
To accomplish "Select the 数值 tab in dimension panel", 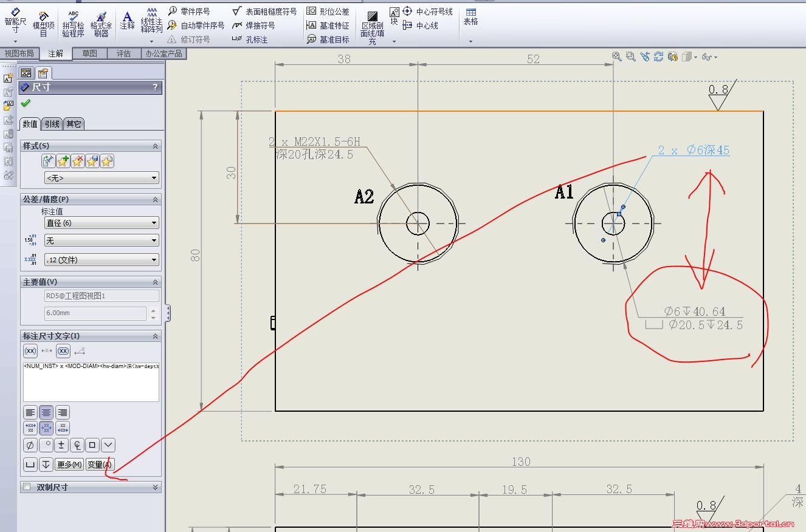I will (x=30, y=124).
